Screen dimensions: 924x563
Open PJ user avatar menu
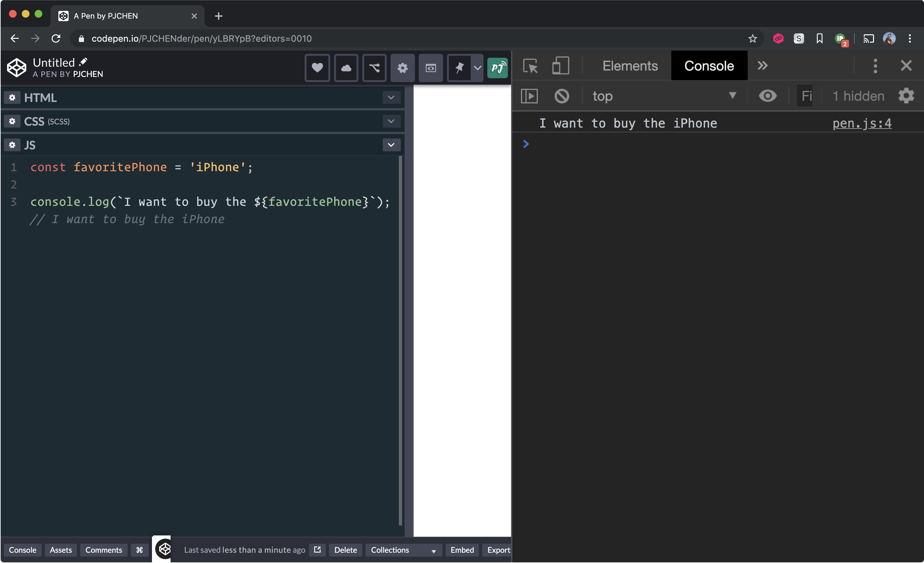[x=497, y=68]
